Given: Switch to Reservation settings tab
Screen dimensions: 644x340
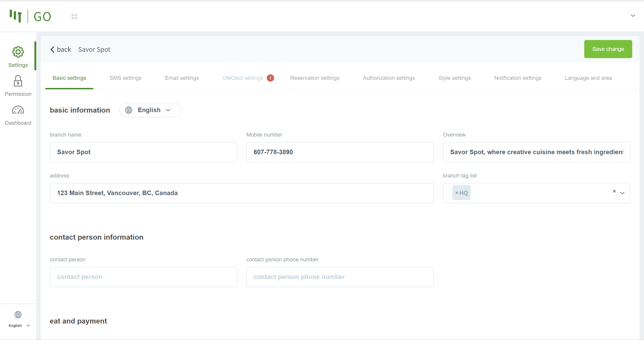Looking at the screenshot, I should [315, 78].
